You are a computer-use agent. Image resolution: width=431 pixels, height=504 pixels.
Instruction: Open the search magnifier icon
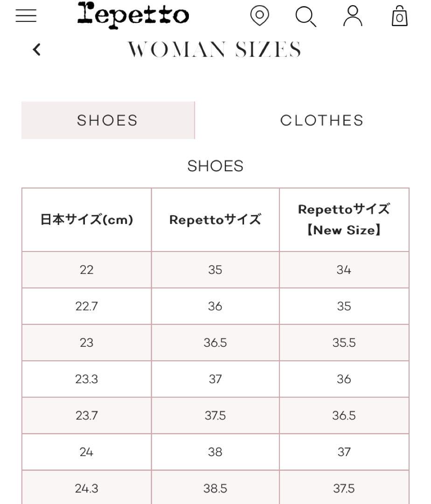click(x=306, y=16)
